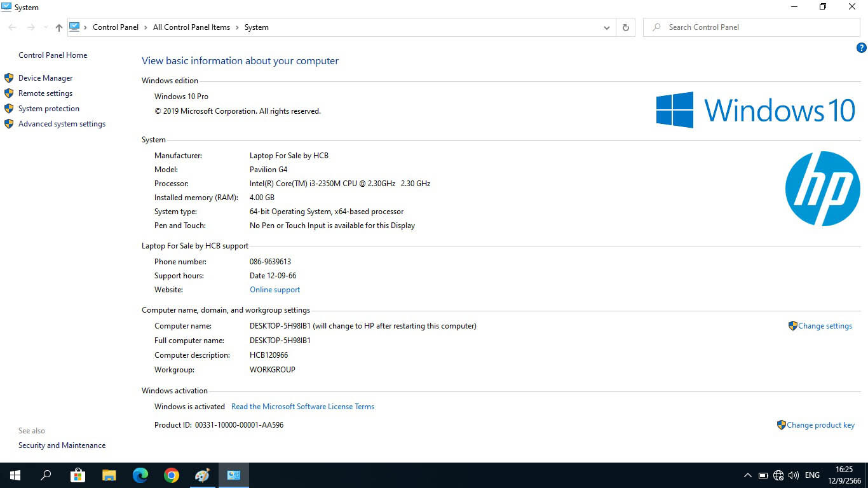Launch Microsoft Edge from the taskbar

[140, 475]
